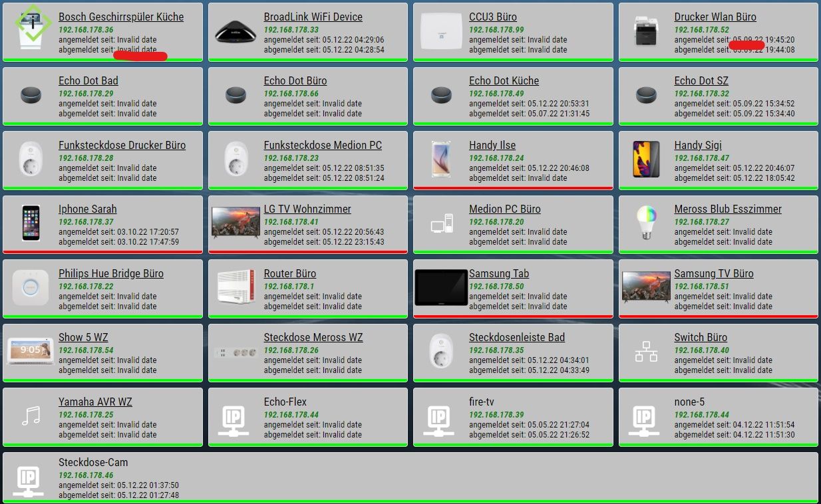Viewport: 821px width, 504px height.
Task: Select IP address 192.168.178.46
Action: pyautogui.click(x=86, y=475)
